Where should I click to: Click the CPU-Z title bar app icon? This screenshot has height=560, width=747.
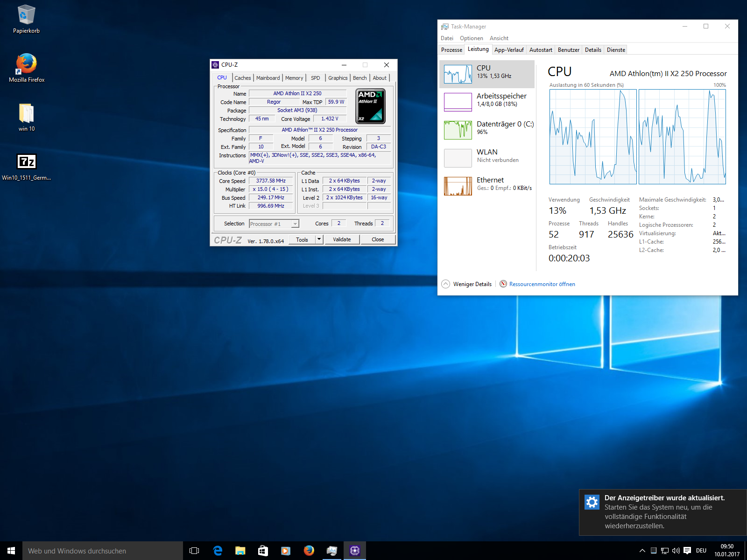coord(215,65)
